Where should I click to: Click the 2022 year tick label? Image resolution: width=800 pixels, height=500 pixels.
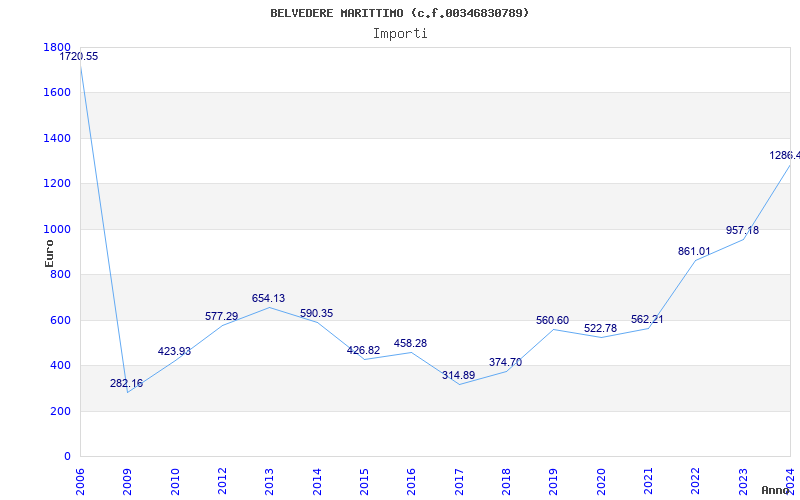pyautogui.click(x=695, y=482)
